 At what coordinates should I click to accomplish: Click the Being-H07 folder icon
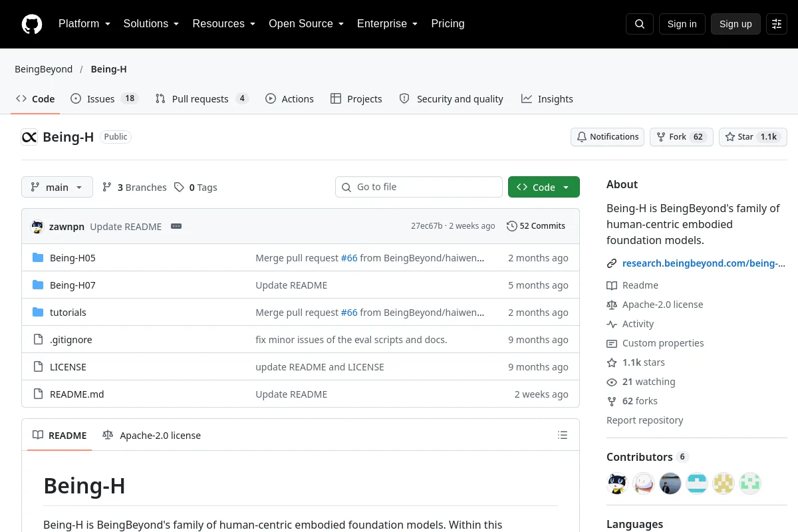tap(38, 285)
